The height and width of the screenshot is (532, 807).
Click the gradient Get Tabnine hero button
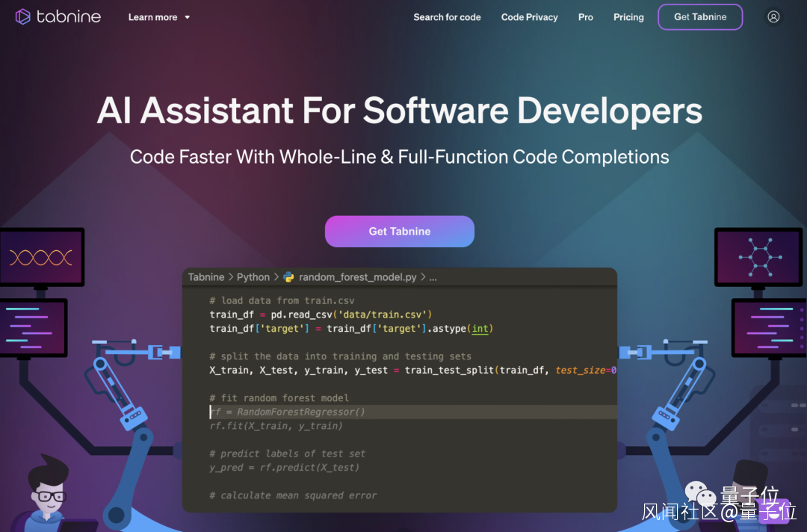399,232
